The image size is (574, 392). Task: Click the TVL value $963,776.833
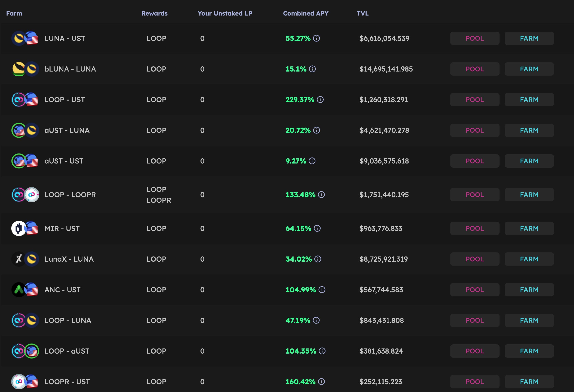coord(381,228)
